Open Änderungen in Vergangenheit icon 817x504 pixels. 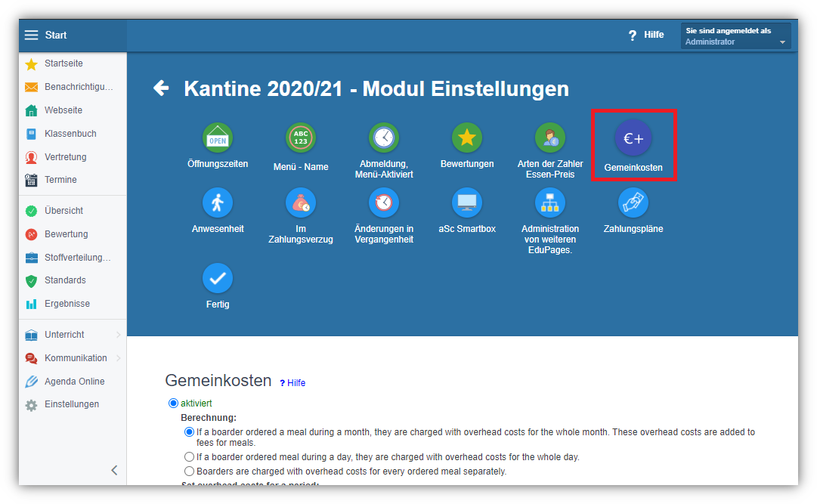pos(384,203)
